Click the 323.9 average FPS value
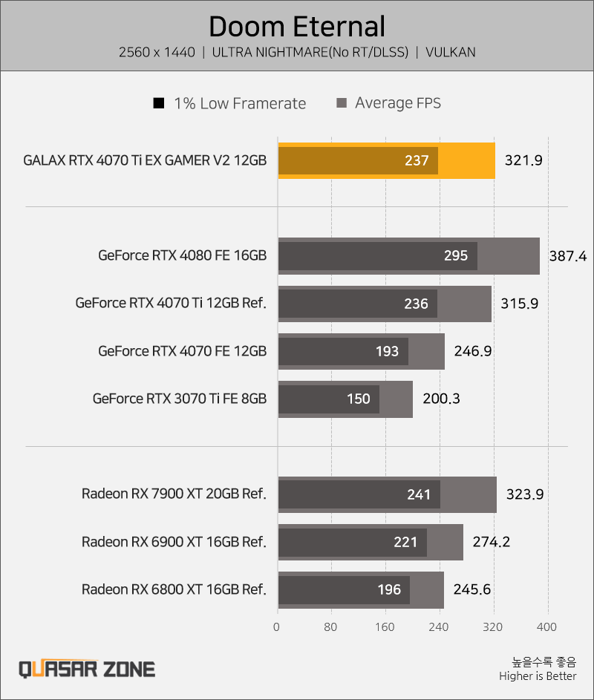The width and height of the screenshot is (594, 700). click(525, 494)
